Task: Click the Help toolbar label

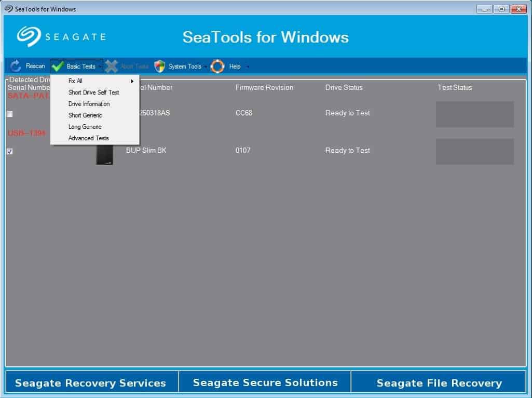Action: coord(235,66)
